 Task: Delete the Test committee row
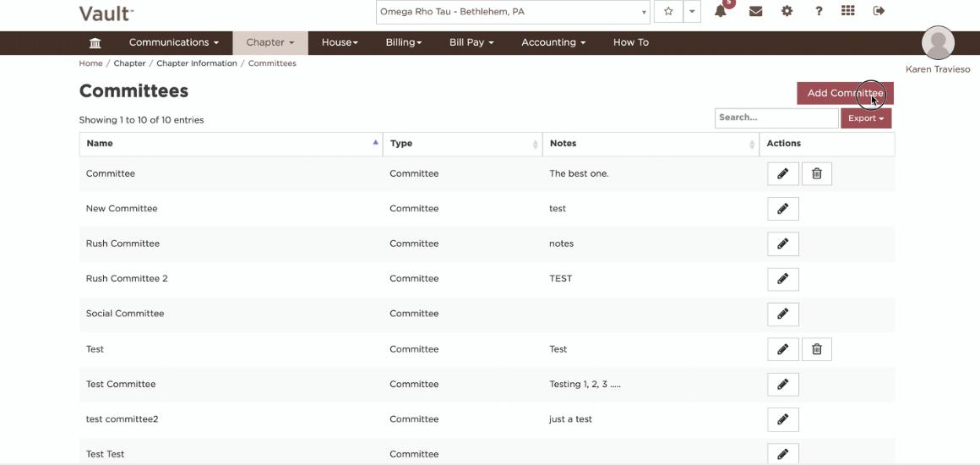tap(816, 349)
